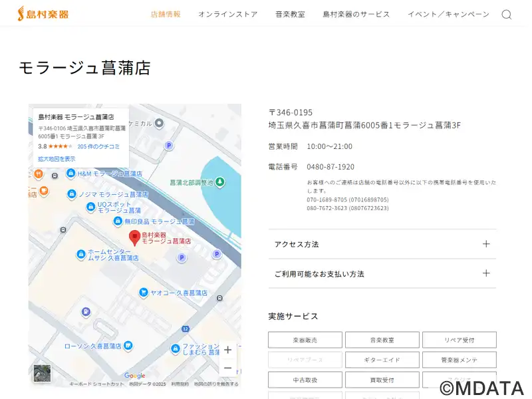Open the オンラインストア menu item
This screenshot has height=399, width=532.
227,15
